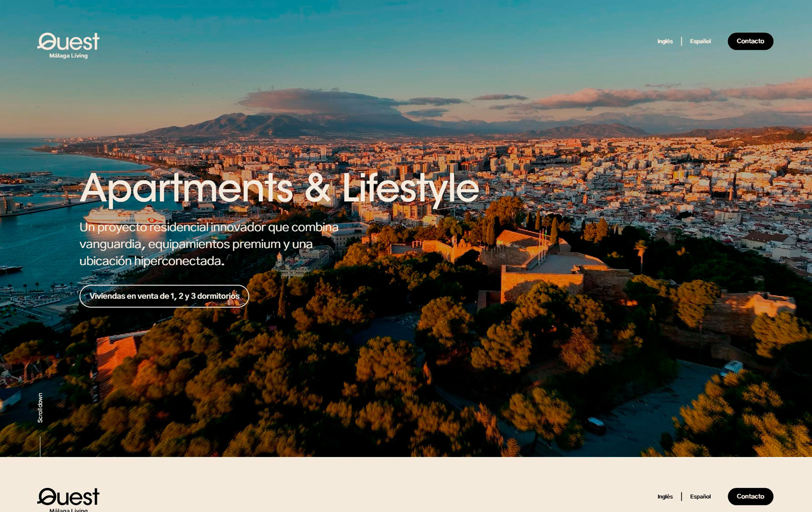Switch language to Inglés in hero header

point(665,41)
